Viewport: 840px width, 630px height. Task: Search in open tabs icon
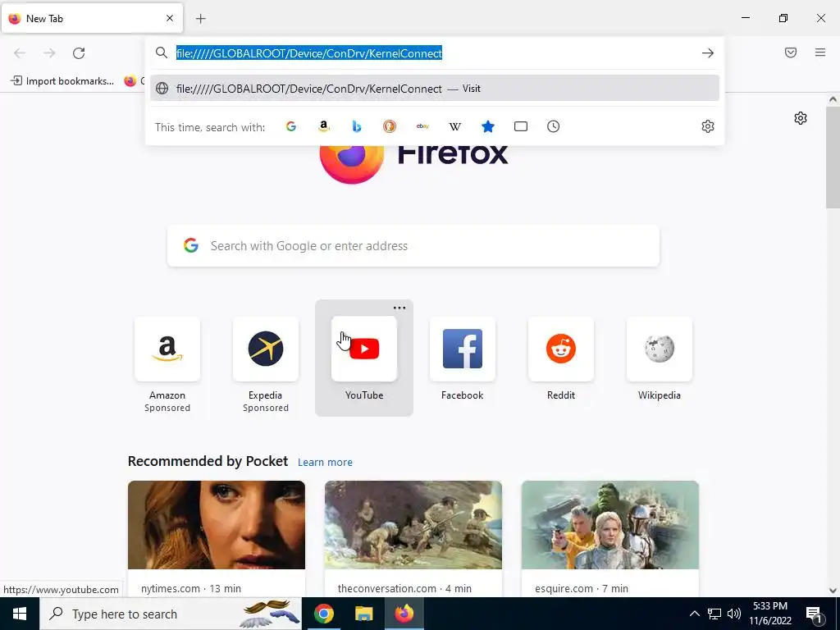pos(521,126)
